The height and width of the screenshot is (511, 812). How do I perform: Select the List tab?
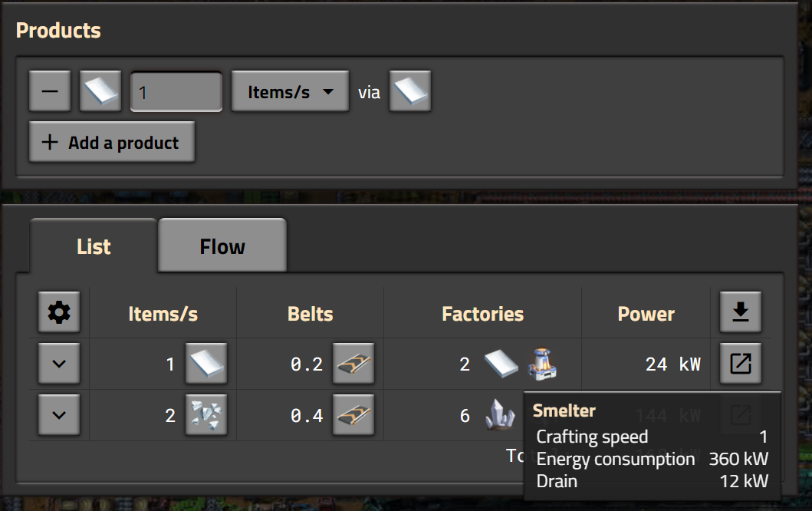click(x=93, y=246)
